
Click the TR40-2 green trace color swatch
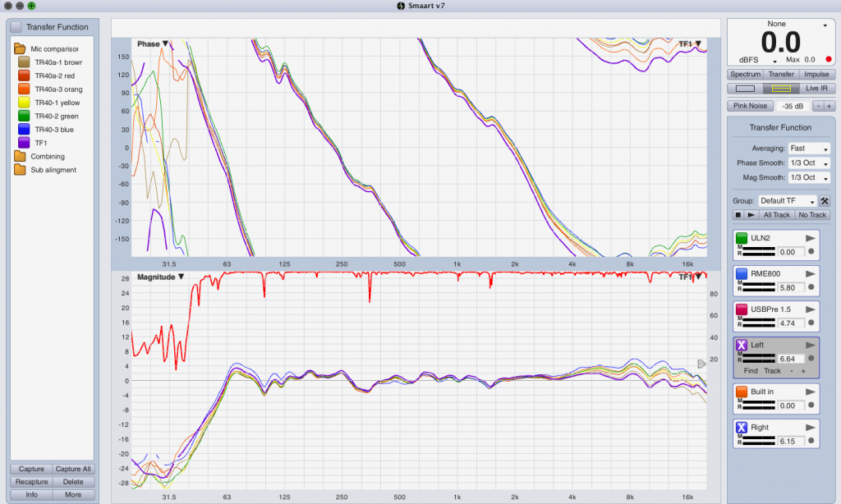point(23,117)
